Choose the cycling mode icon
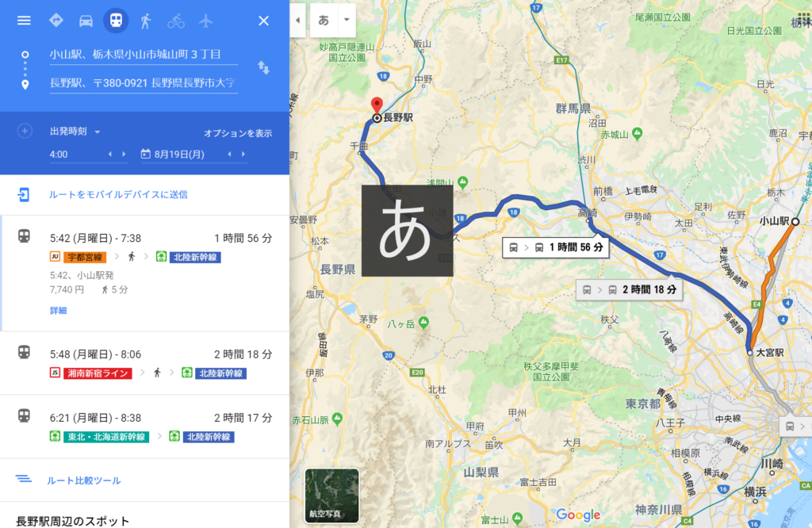Image resolution: width=812 pixels, height=528 pixels. click(176, 21)
